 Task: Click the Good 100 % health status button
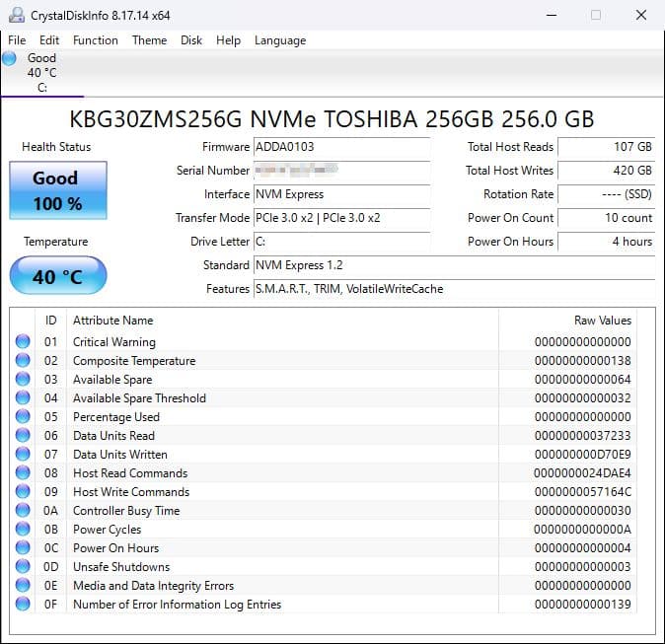(58, 190)
